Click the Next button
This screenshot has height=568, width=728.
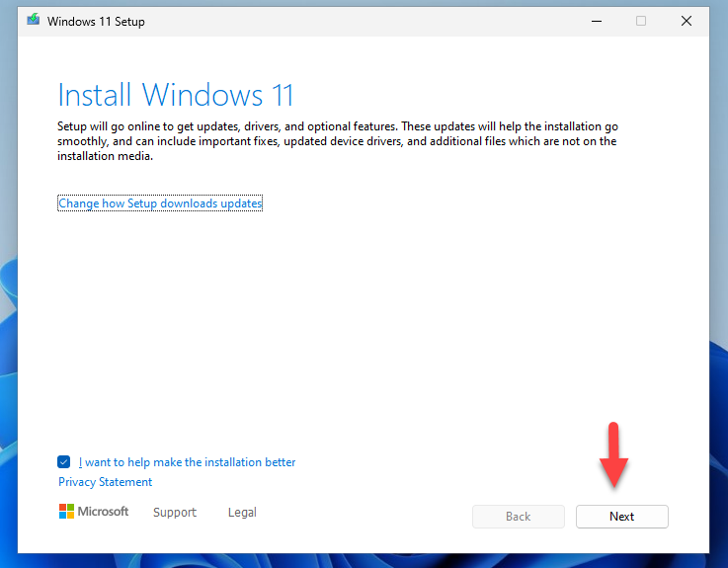(x=622, y=517)
